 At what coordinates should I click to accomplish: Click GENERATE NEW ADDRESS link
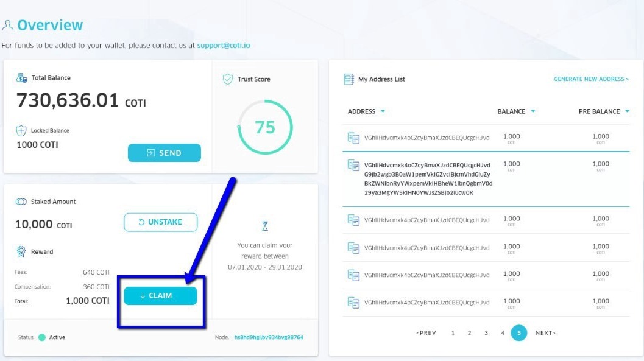coord(590,79)
